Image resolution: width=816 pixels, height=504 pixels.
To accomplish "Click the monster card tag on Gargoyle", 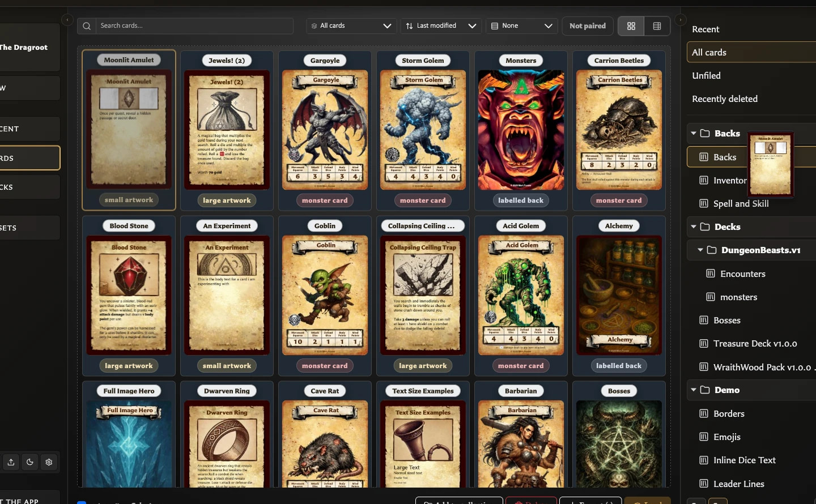I will tap(325, 200).
